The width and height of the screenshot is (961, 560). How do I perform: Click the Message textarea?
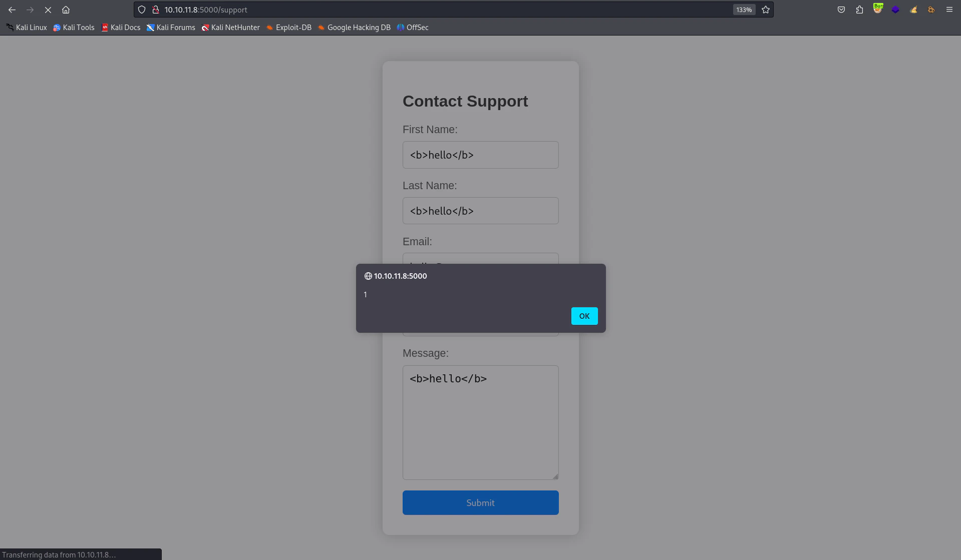tap(480, 422)
